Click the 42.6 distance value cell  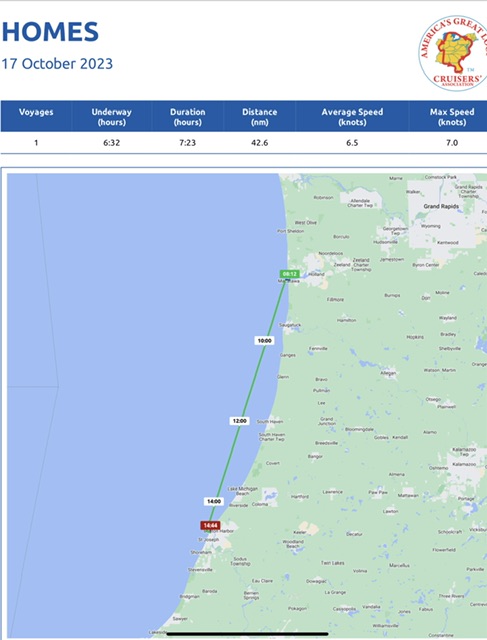pos(260,143)
